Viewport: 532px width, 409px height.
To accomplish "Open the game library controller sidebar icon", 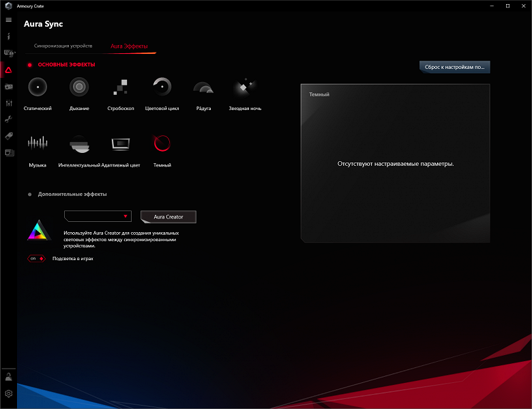I will pyautogui.click(x=9, y=87).
